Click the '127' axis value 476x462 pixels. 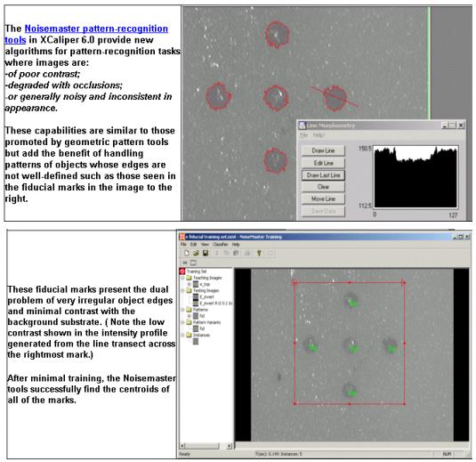coord(453,215)
